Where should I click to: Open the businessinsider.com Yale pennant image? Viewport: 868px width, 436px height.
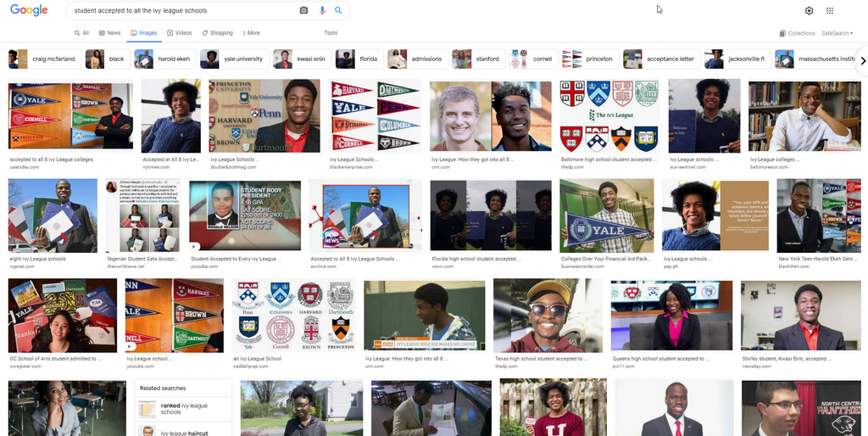click(607, 215)
